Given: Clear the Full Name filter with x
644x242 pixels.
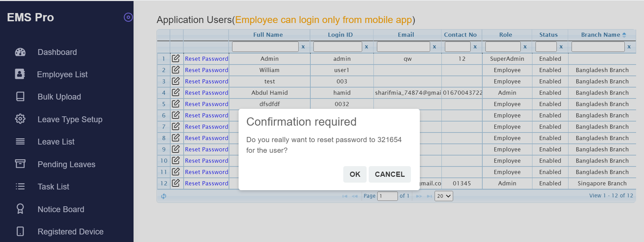Looking at the screenshot, I should coord(303,47).
